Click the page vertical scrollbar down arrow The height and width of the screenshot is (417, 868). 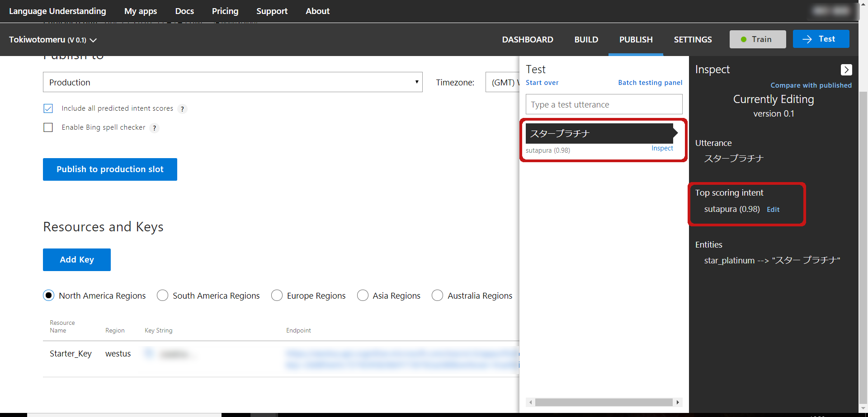[863, 408]
